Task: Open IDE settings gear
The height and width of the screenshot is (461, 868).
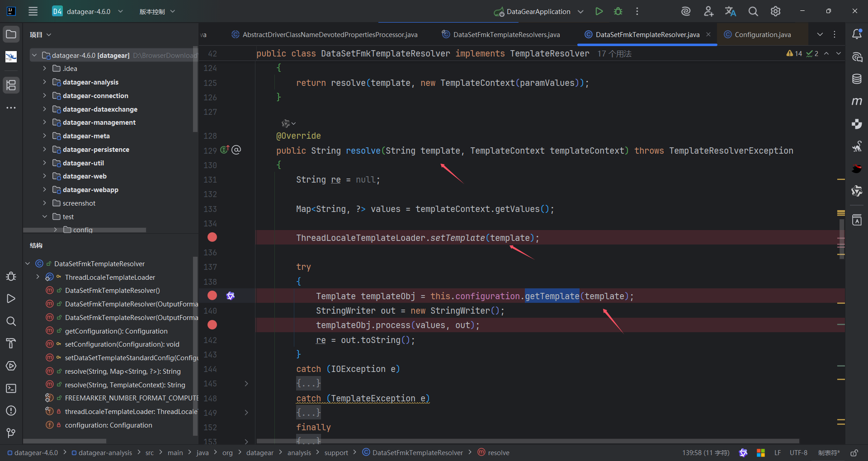Action: (x=776, y=11)
